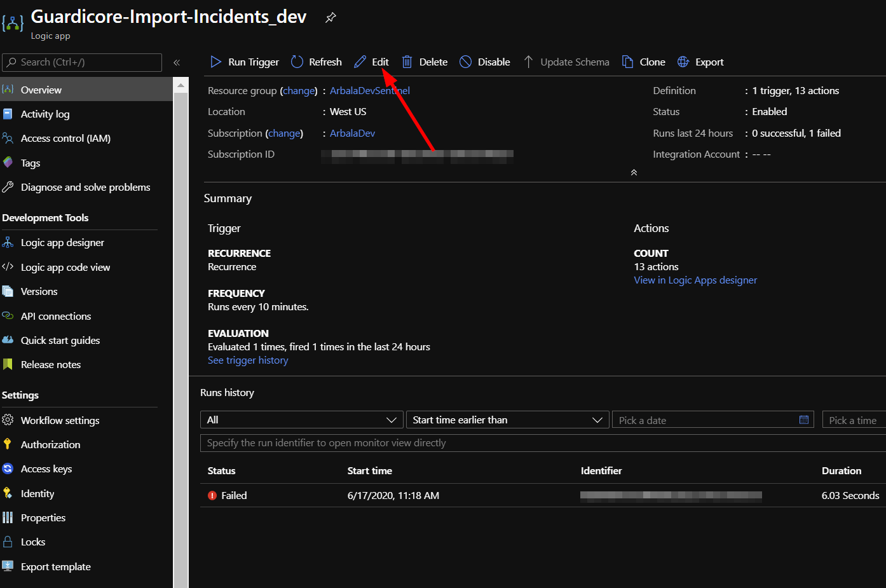Screen dimensions: 886x588
Task: Pin the Logic app with pushpin icon
Action: pos(331,18)
